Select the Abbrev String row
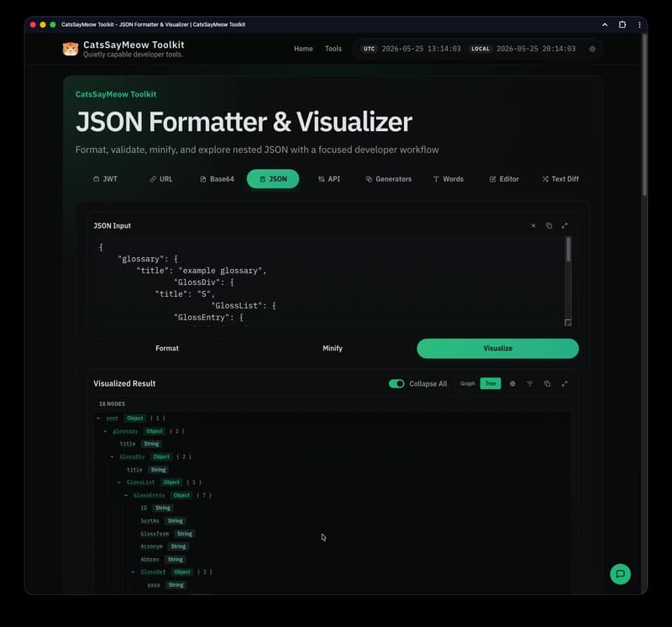 [162, 559]
